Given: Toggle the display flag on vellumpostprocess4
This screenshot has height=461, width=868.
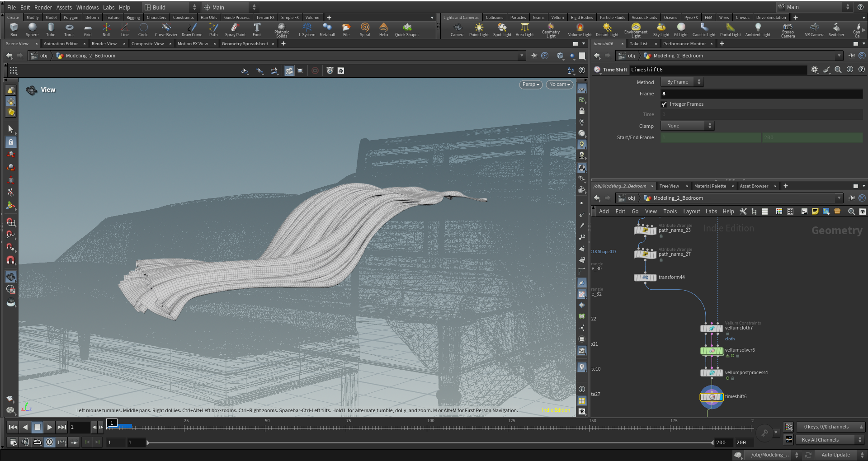Looking at the screenshot, I should coord(727,378).
